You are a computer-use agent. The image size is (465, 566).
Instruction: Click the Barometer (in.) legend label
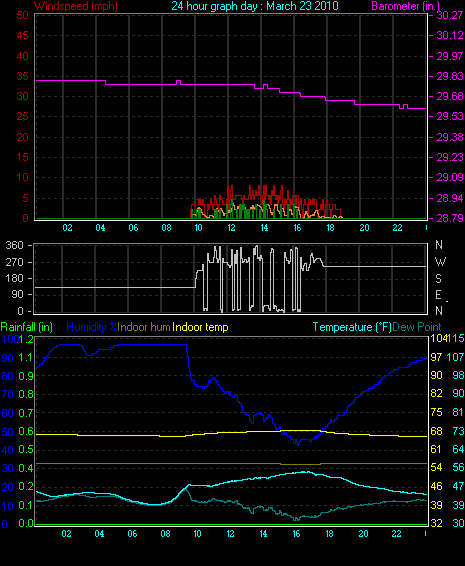405,6
